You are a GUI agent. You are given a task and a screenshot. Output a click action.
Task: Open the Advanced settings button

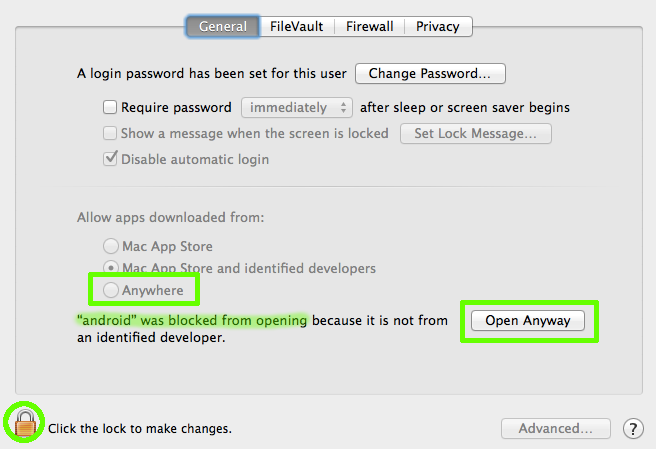point(556,428)
